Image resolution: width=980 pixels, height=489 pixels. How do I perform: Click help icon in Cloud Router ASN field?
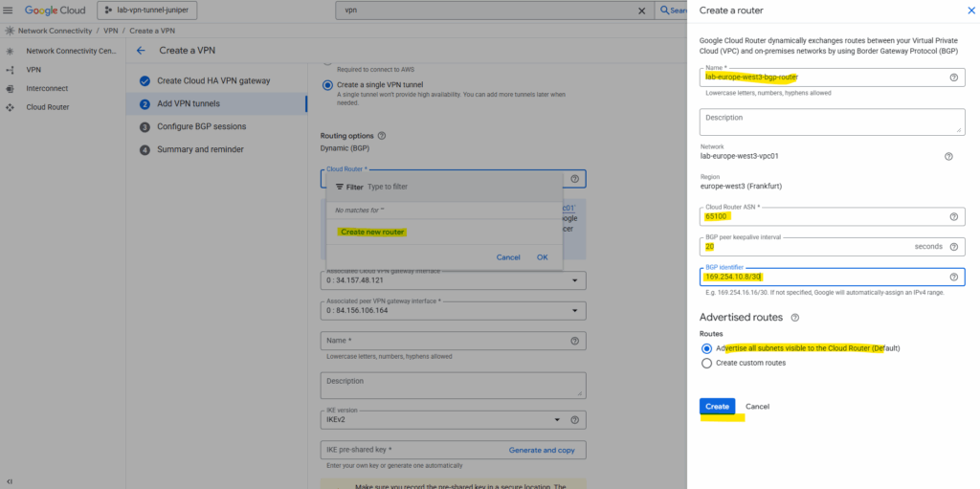pos(953,216)
